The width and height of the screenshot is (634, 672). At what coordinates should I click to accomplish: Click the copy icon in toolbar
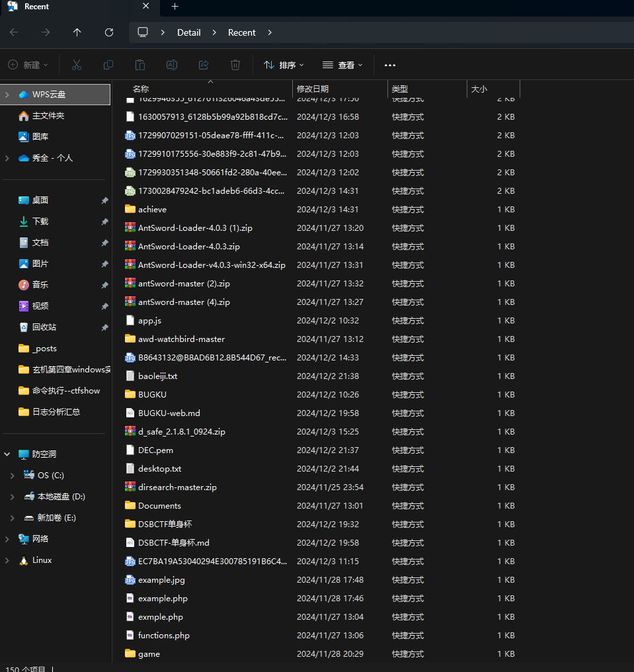tap(108, 65)
